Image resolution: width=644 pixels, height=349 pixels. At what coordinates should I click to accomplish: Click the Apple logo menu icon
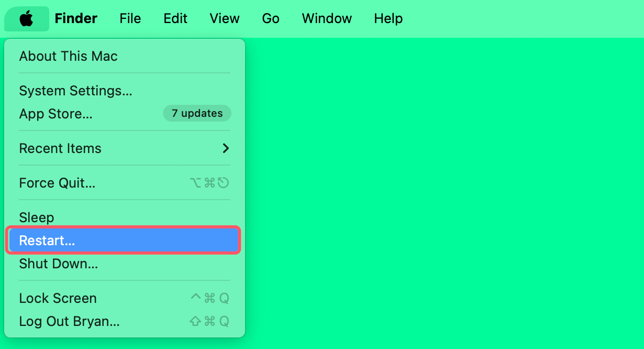tap(26, 19)
